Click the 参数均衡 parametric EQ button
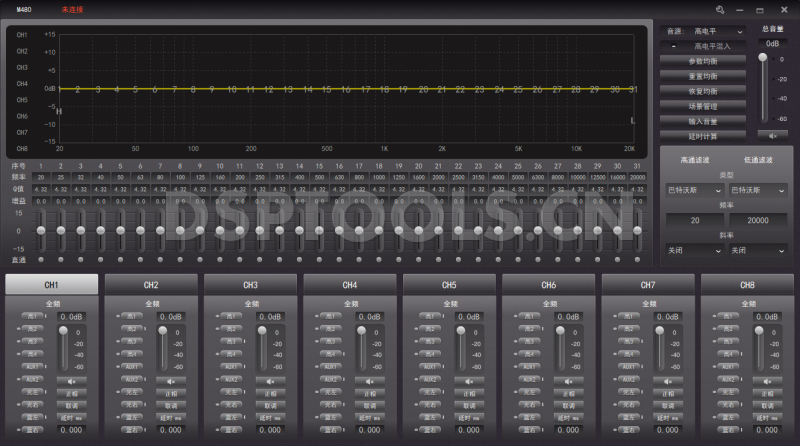Image resolution: width=800 pixels, height=446 pixels. pyautogui.click(x=703, y=61)
